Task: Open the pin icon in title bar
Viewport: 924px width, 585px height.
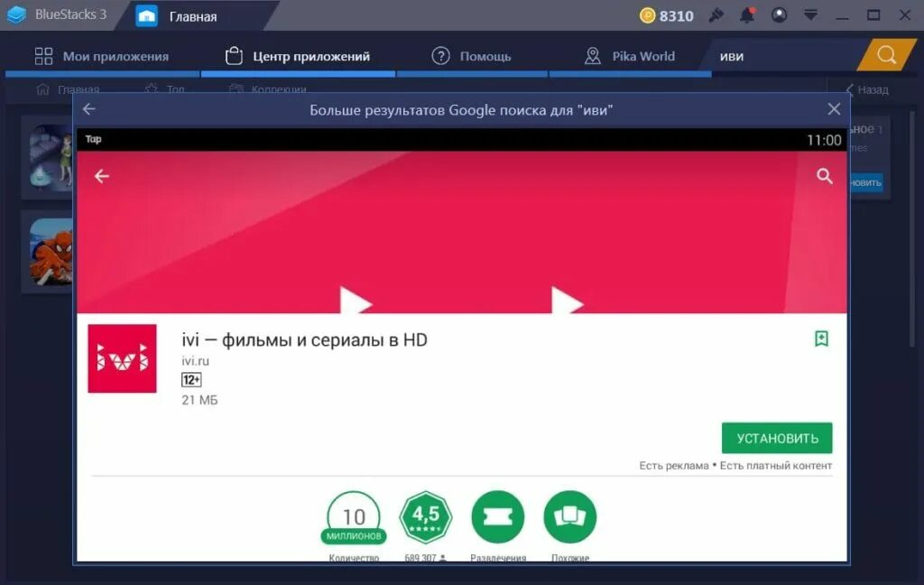Action: tap(716, 15)
